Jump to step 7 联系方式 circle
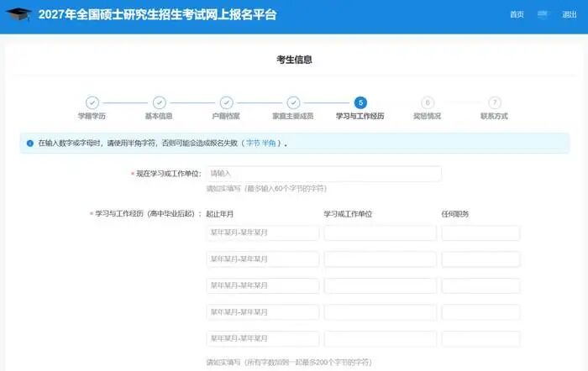The height and width of the screenshot is (371, 588). pos(495,102)
